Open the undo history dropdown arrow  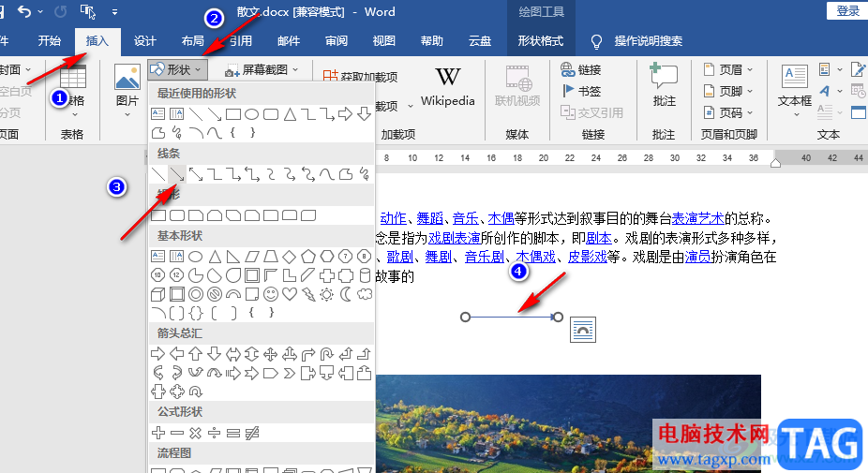[x=40, y=11]
